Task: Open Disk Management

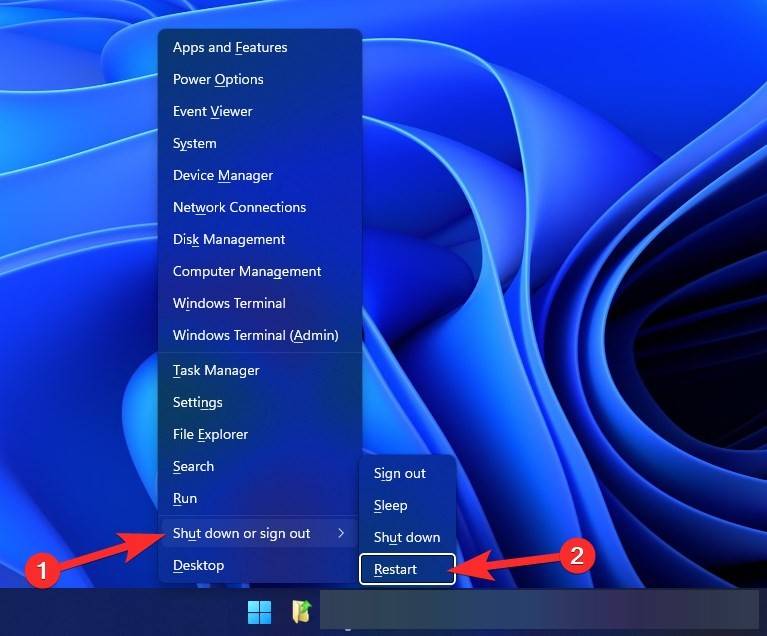Action: click(260, 239)
